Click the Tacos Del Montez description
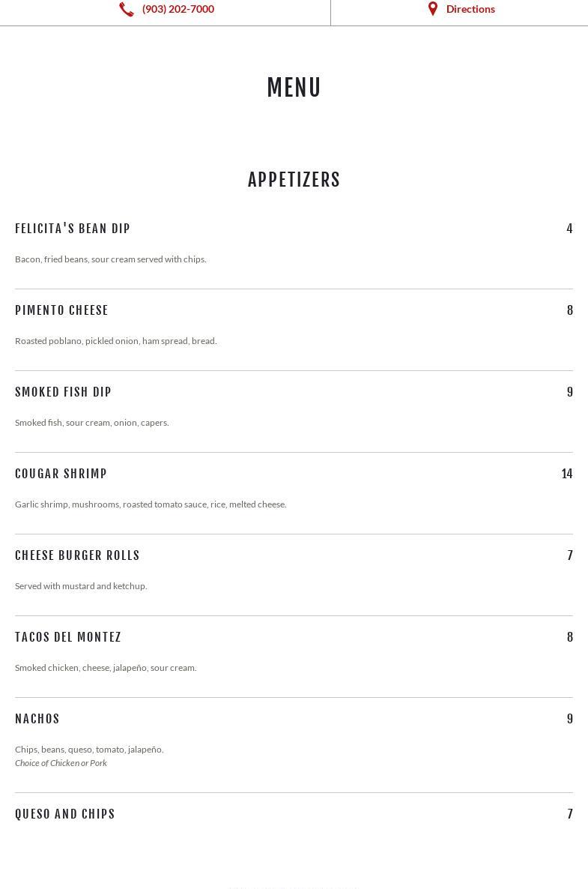 (106, 668)
